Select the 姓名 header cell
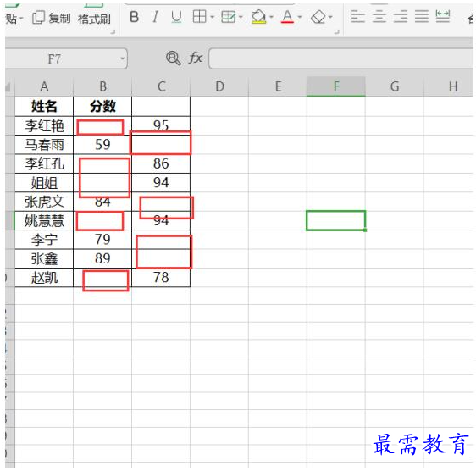476x471 pixels. coord(44,106)
